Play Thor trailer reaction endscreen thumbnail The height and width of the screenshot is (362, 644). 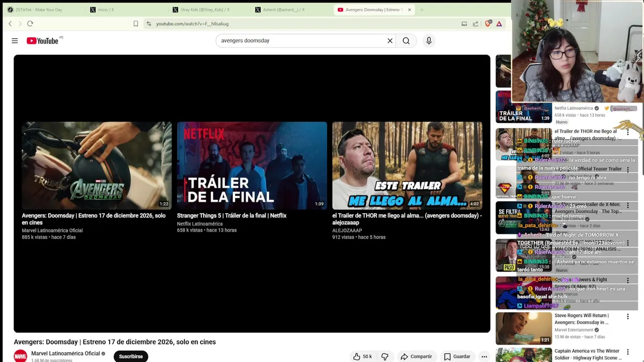(x=407, y=165)
